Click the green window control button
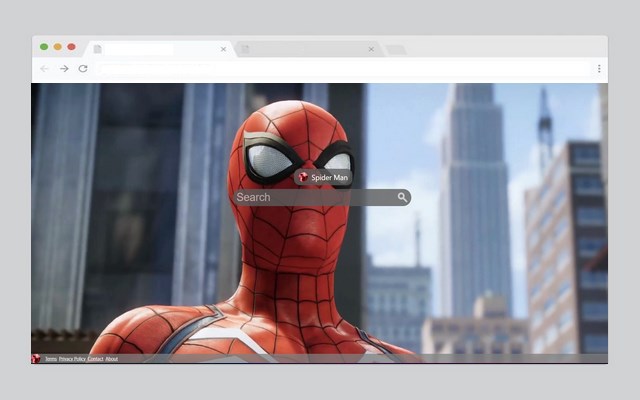The height and width of the screenshot is (400, 640). [x=44, y=47]
